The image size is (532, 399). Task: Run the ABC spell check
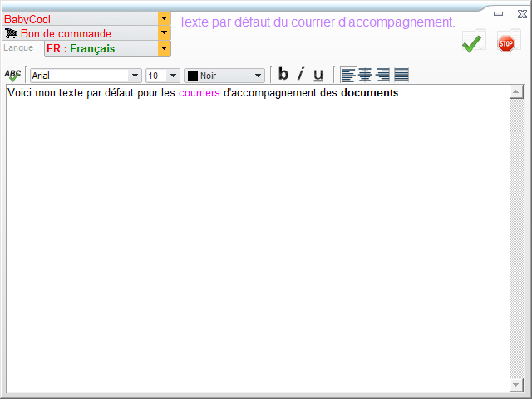coord(12,76)
